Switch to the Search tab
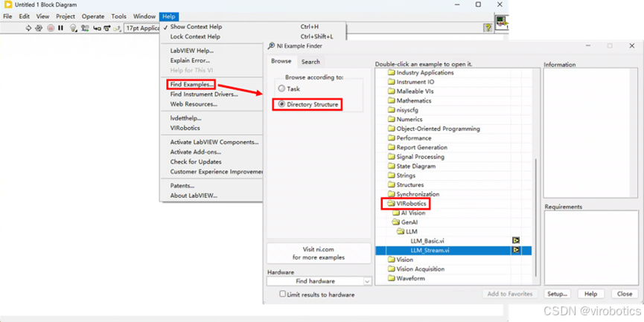 click(310, 62)
